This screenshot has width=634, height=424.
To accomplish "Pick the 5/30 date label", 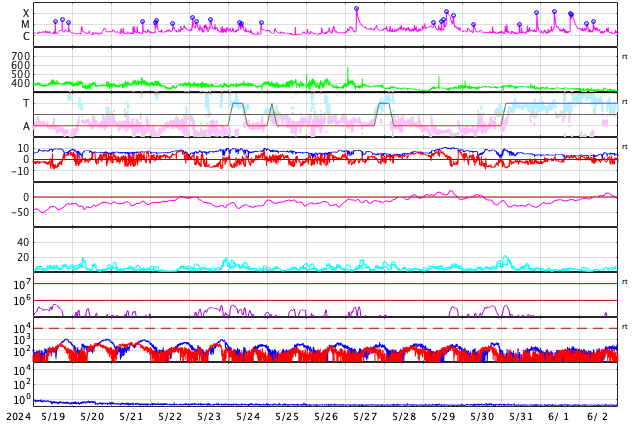I will click(482, 417).
